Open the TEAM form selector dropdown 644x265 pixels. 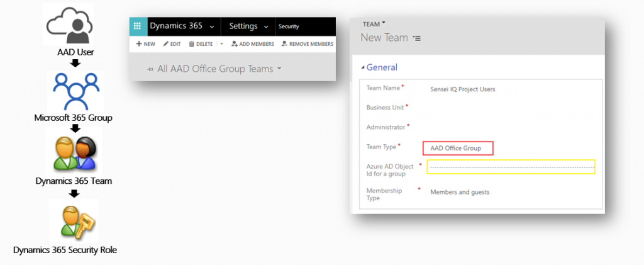(x=374, y=24)
